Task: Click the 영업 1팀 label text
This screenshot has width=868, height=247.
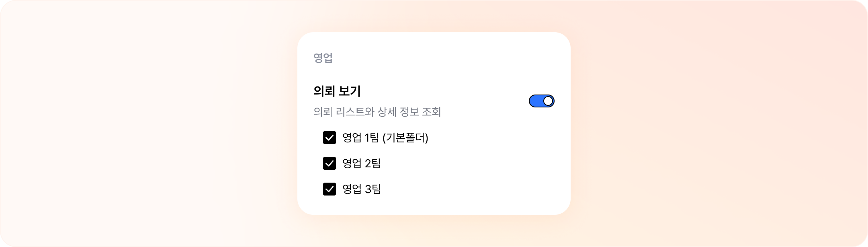Action: tap(360, 138)
